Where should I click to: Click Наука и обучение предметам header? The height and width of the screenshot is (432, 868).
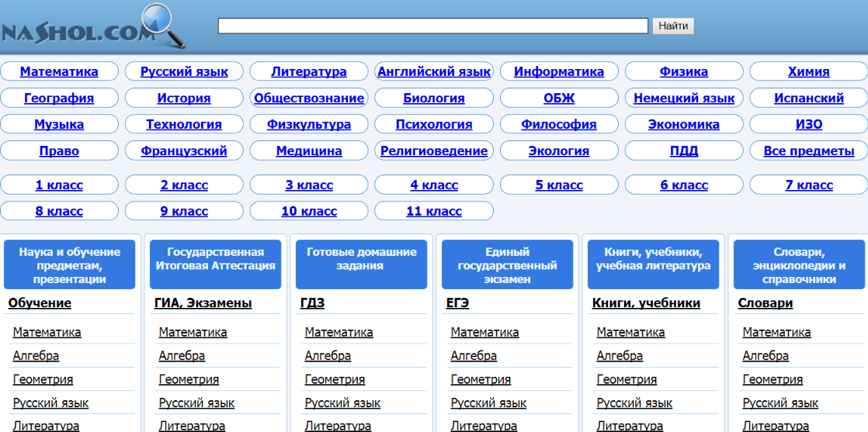[69, 264]
